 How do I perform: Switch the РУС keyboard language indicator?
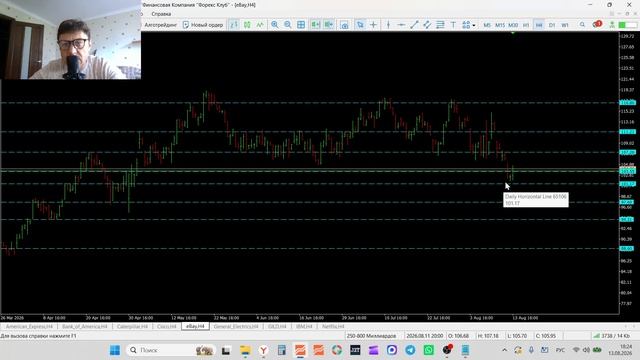click(560, 350)
